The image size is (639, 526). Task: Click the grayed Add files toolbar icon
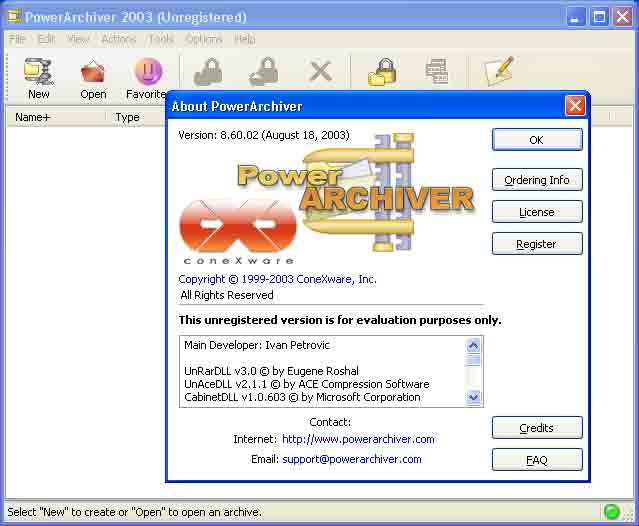click(x=208, y=72)
